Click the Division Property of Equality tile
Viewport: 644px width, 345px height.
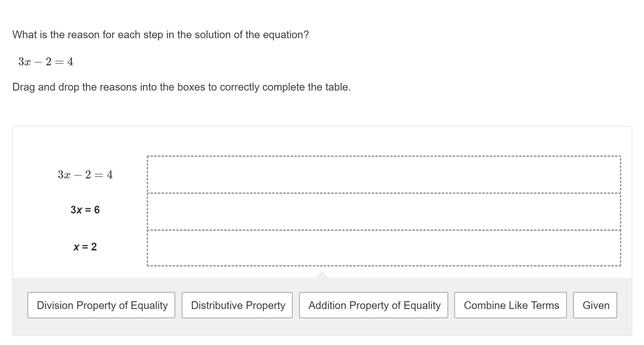tap(101, 305)
